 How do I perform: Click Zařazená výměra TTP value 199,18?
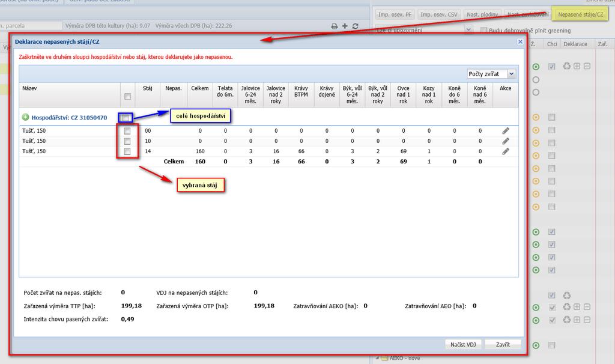(132, 306)
